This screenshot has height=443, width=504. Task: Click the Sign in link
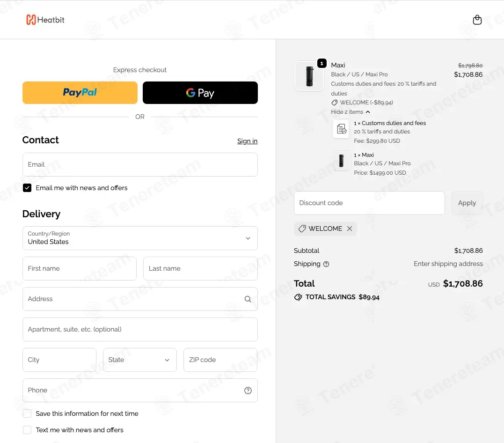[247, 141]
